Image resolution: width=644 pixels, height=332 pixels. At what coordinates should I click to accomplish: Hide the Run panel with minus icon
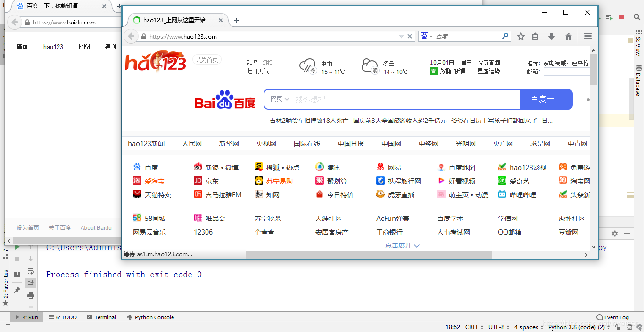(627, 234)
